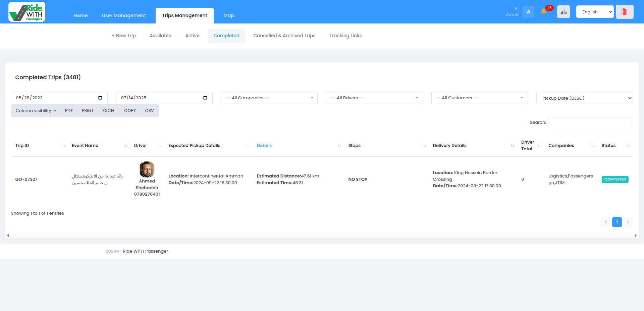This screenshot has height=311, width=644.
Task: Switch to the Cancelled & Archived Trips tab
Action: coord(284,36)
